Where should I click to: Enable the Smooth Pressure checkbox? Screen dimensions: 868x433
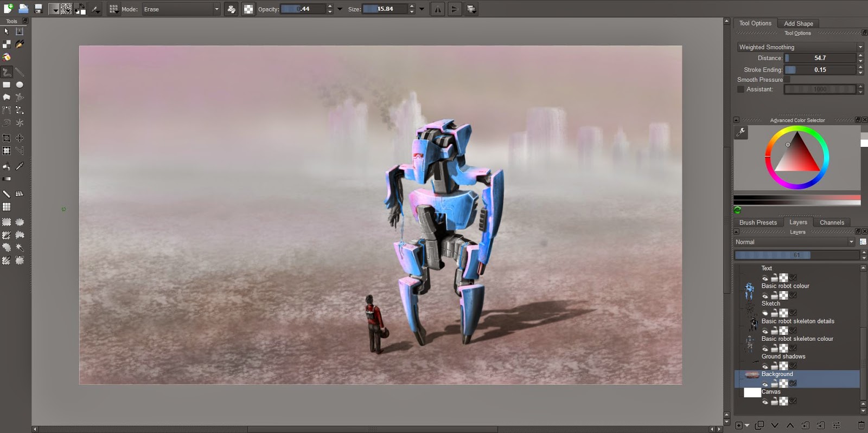click(787, 80)
